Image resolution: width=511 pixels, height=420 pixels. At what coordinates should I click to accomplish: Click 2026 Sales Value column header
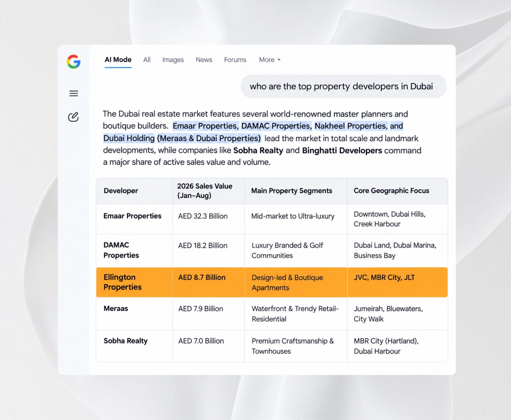208,191
